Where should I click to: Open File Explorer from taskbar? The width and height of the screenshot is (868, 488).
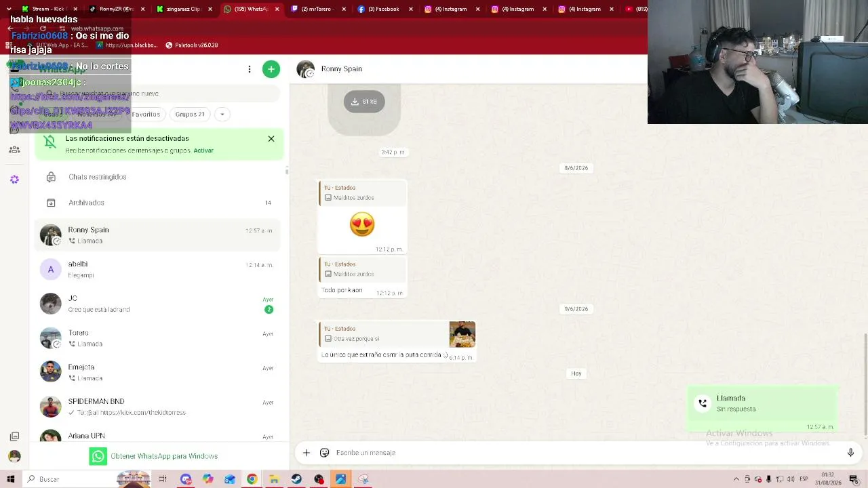[274, 479]
